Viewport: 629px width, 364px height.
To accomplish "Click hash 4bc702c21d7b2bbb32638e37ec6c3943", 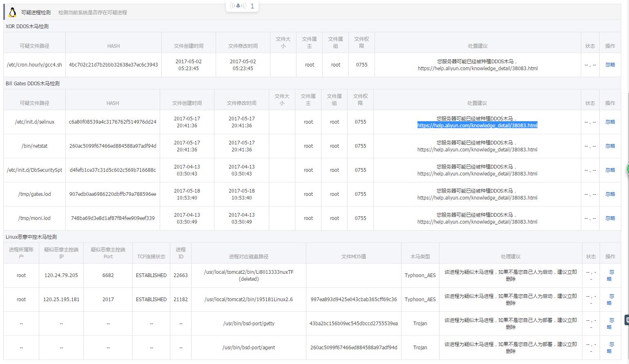I will [x=113, y=65].
